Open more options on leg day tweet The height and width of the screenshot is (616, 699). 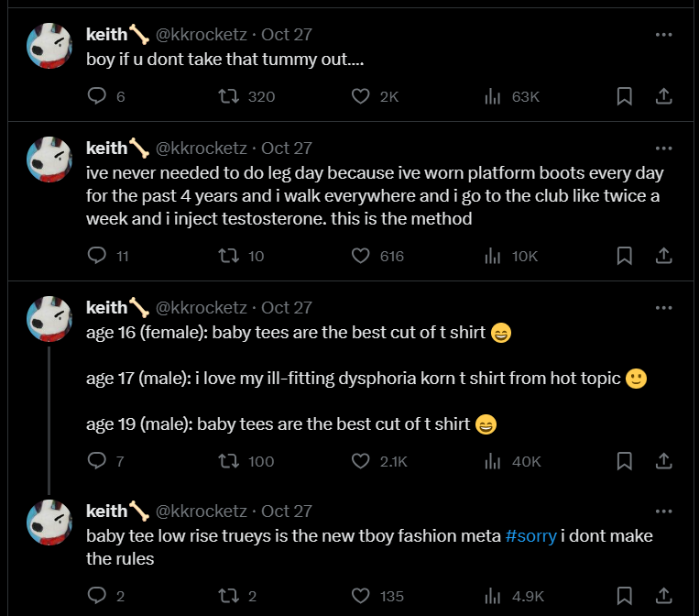point(664,148)
